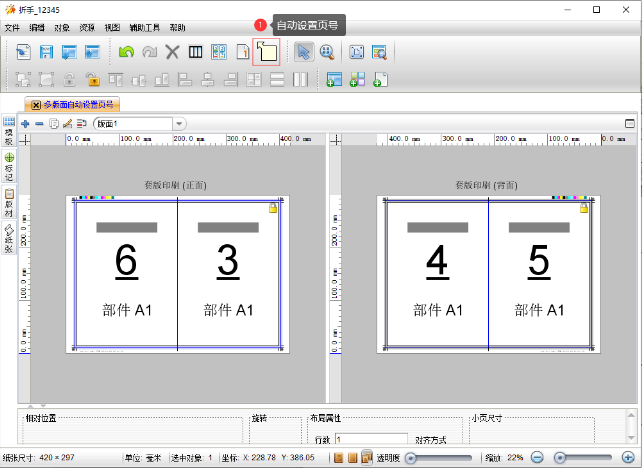Select the arrow pointer tool
The width and height of the screenshot is (643, 468).
tap(304, 52)
